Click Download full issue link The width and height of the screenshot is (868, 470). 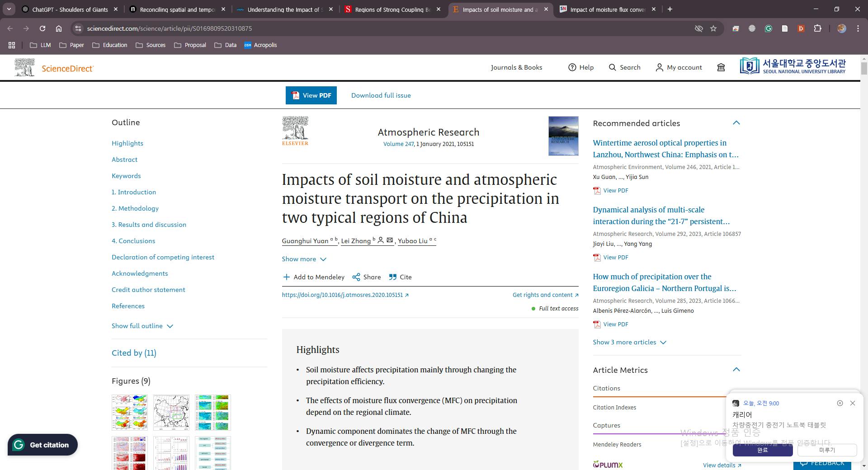coord(381,95)
